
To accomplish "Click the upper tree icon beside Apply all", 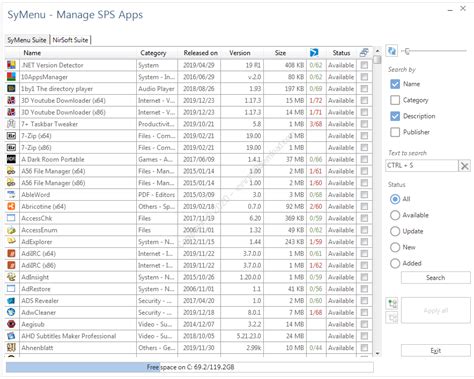I will tap(393, 303).
